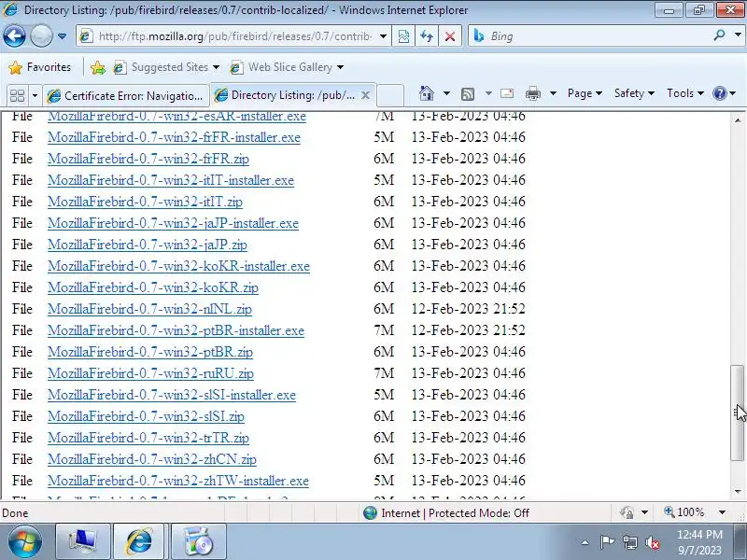This screenshot has height=560, width=747.
Task: Open the Page menu
Action: [x=585, y=93]
